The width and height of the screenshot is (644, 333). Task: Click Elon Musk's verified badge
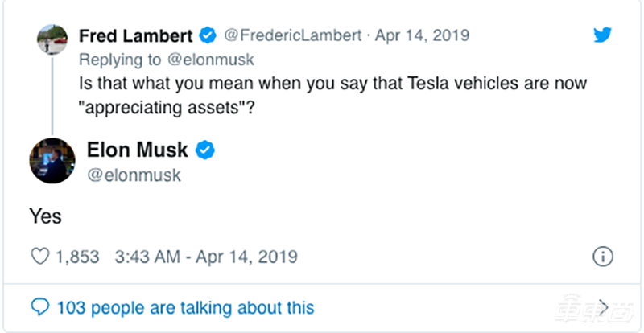point(204,150)
